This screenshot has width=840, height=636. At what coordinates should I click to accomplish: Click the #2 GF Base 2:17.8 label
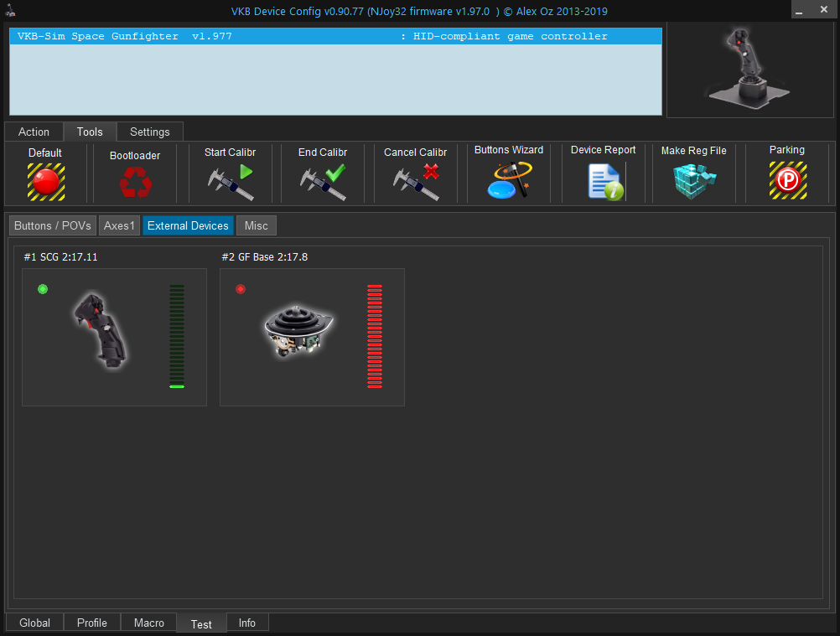click(265, 257)
